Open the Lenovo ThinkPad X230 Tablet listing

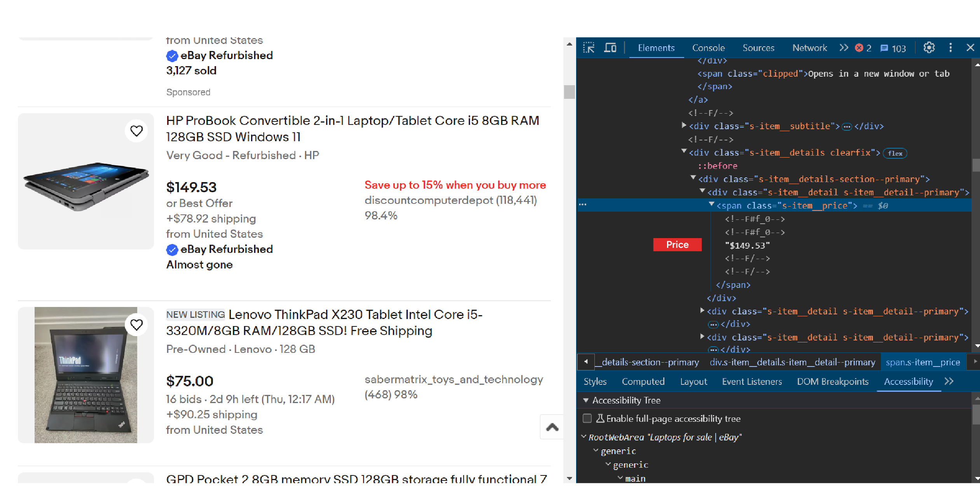click(324, 323)
